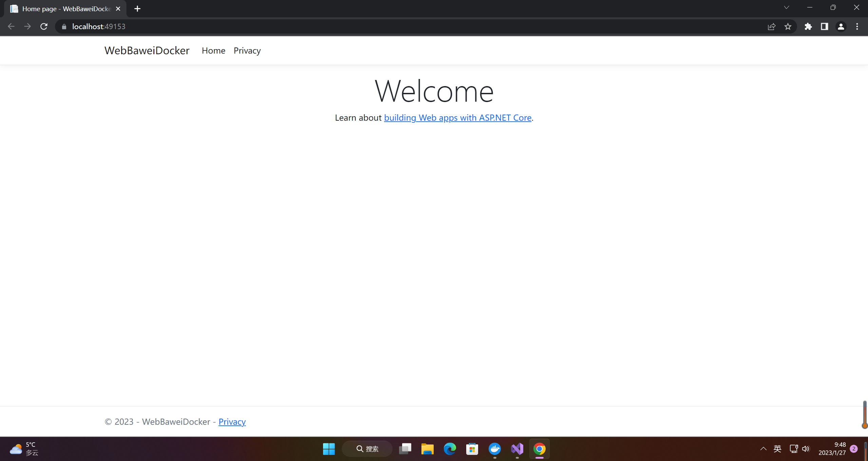Click the site lock icon
868x461 pixels.
64,26
